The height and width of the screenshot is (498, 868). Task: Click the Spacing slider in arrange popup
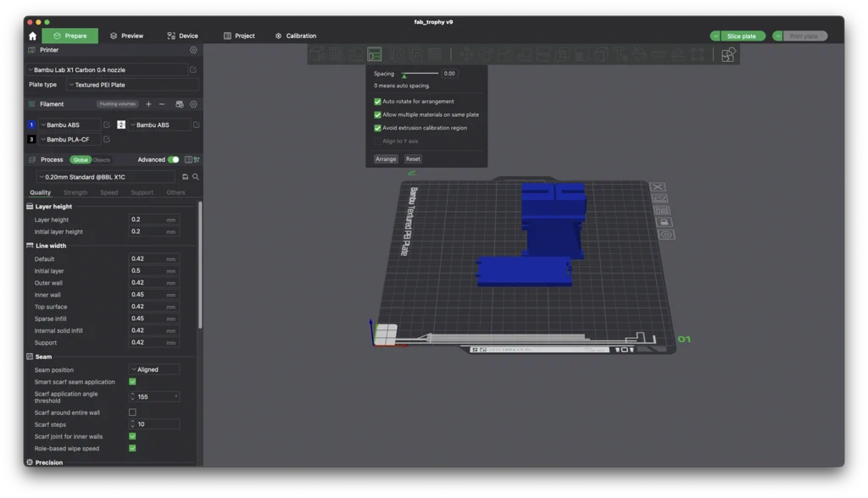coord(420,74)
